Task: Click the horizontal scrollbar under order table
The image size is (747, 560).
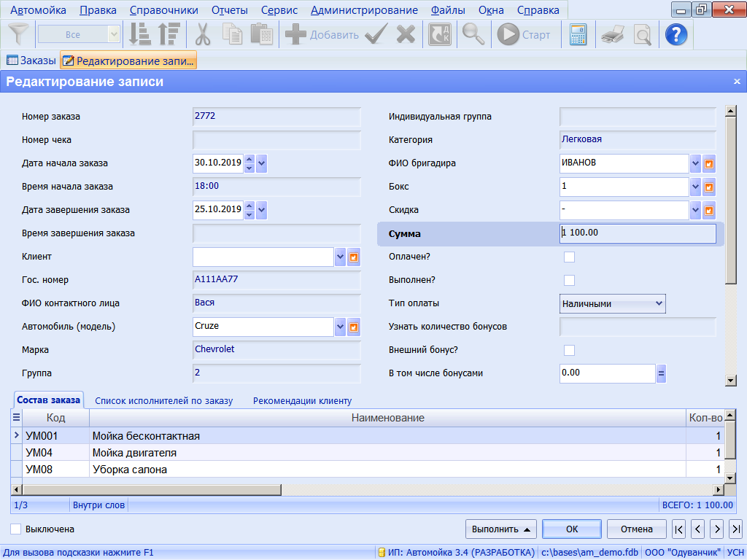Action: coord(146,489)
